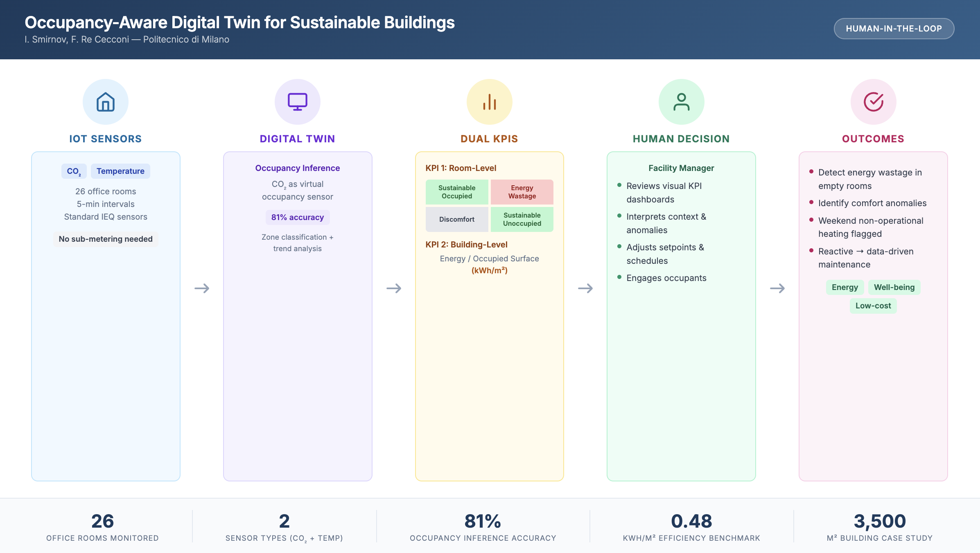The height and width of the screenshot is (553, 980).
Task: Click the Outcomes checkmark circle icon
Action: [x=874, y=102]
